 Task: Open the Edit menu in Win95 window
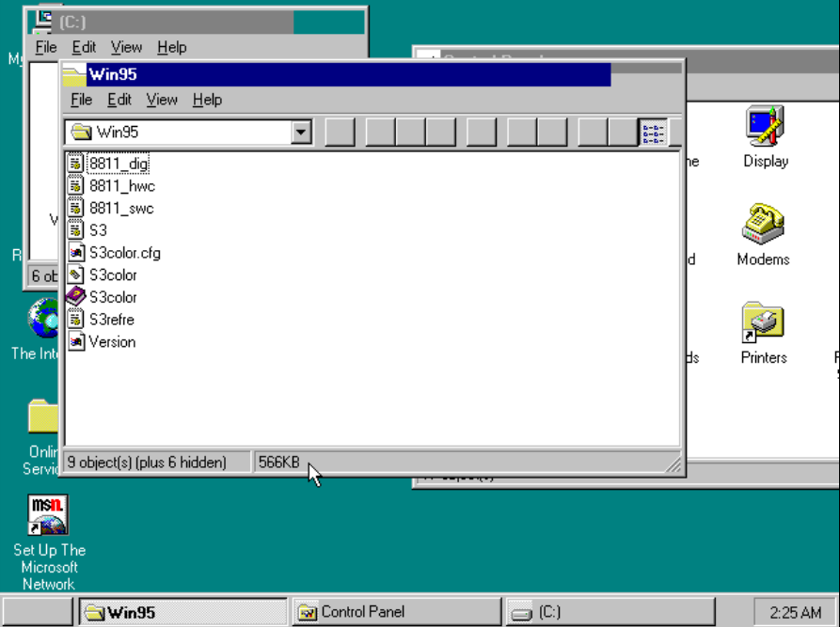coord(119,100)
